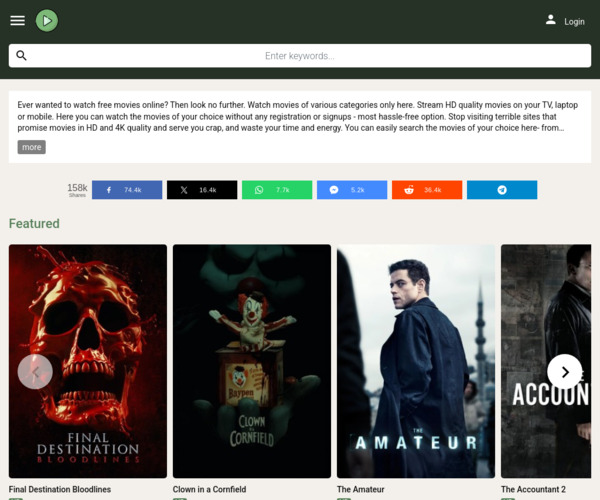This screenshot has height=500, width=600.
Task: Share via Messenger 5.2k button
Action: pyautogui.click(x=352, y=190)
